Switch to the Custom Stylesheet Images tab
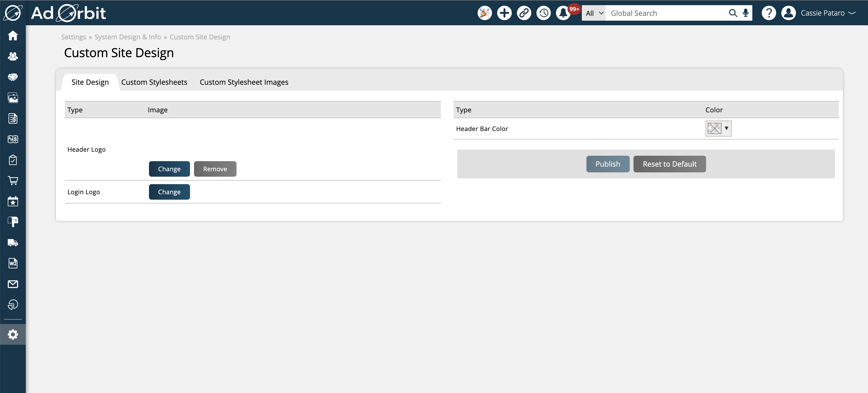The width and height of the screenshot is (868, 393). click(x=244, y=82)
